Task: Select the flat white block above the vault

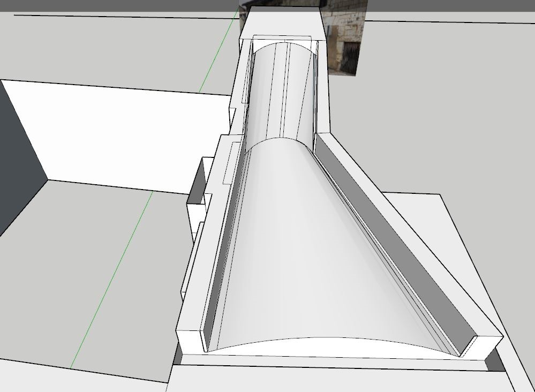Action: (x=283, y=23)
